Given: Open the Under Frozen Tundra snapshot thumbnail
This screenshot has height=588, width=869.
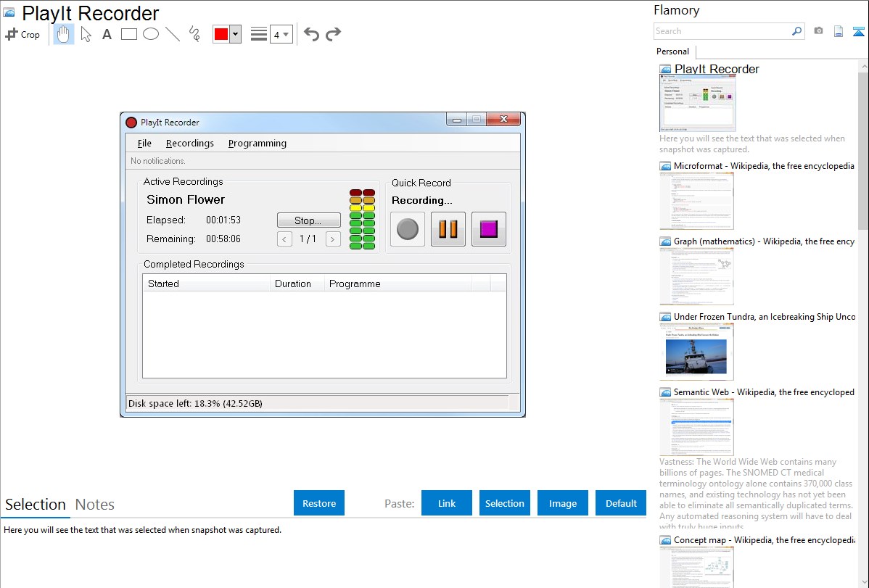Looking at the screenshot, I should point(696,352).
